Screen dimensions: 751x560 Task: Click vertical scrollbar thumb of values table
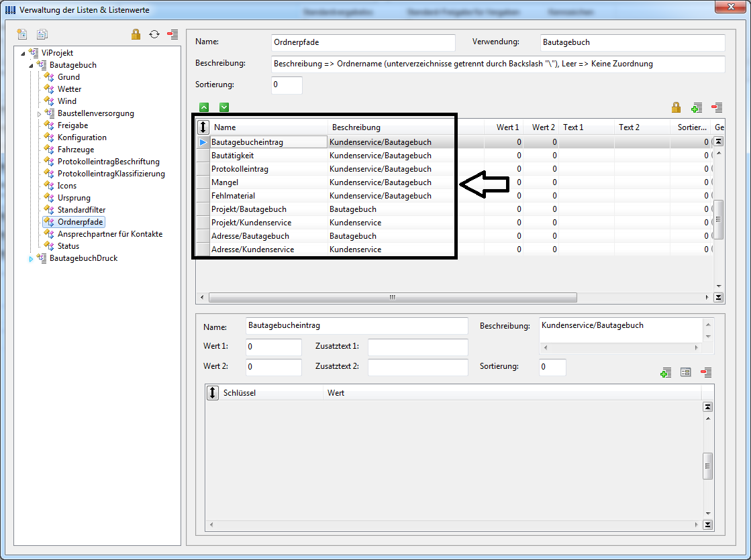(x=718, y=220)
